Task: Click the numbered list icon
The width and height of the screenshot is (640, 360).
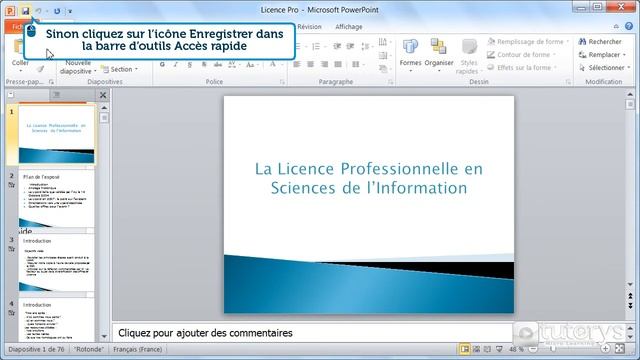Action: pos(316,46)
